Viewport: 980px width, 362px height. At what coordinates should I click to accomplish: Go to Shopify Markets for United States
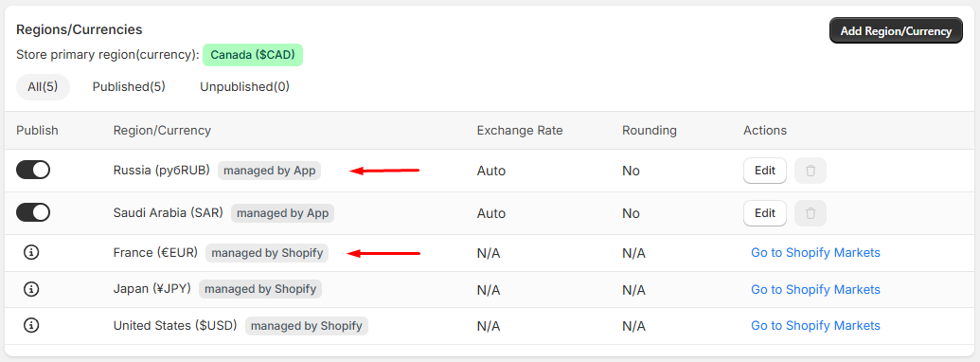pyautogui.click(x=815, y=326)
